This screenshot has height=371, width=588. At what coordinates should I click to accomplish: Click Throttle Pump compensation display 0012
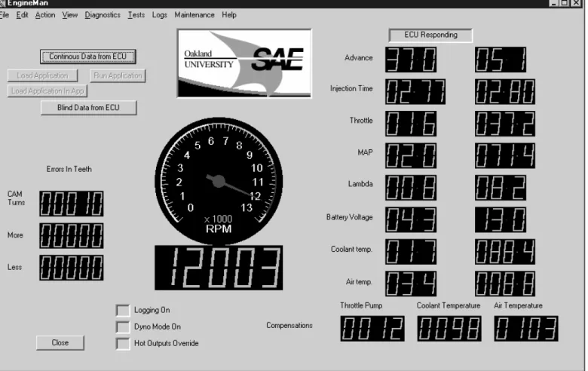click(372, 329)
